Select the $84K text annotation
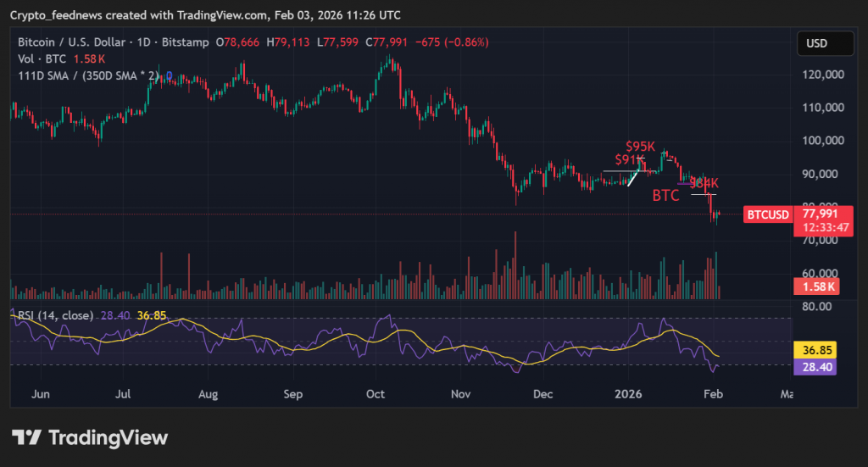Image resolution: width=868 pixels, height=467 pixels. (x=704, y=183)
